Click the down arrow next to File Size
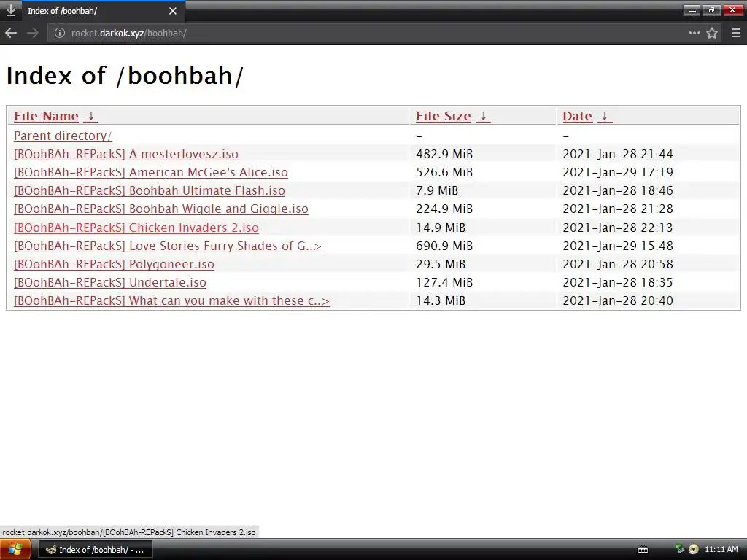 [483, 116]
